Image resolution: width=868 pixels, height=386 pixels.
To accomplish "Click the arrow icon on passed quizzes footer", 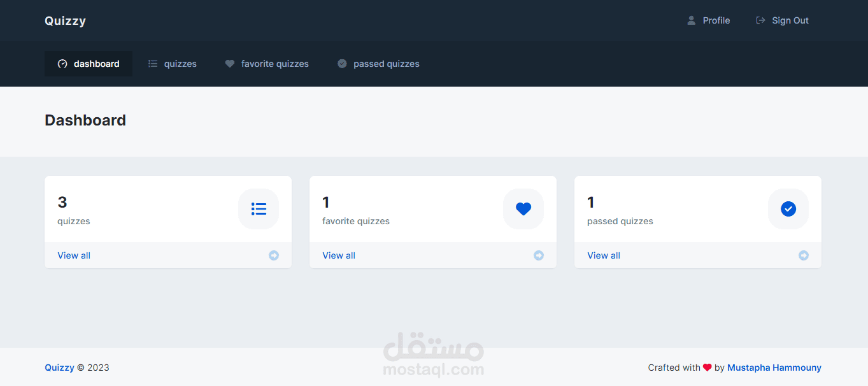I will click(804, 255).
